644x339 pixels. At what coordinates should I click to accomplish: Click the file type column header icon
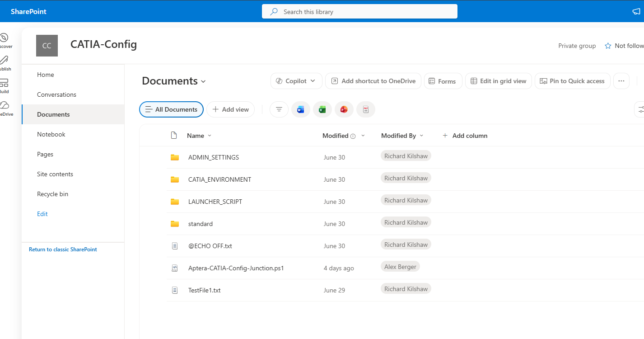[x=173, y=135]
